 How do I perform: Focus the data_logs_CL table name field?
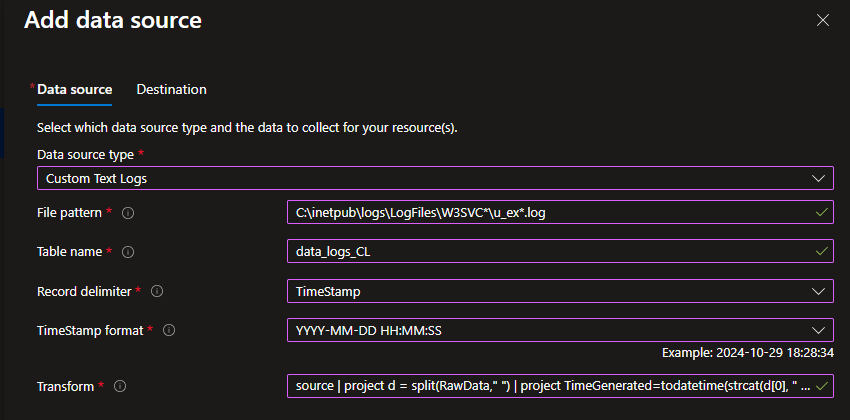561,252
